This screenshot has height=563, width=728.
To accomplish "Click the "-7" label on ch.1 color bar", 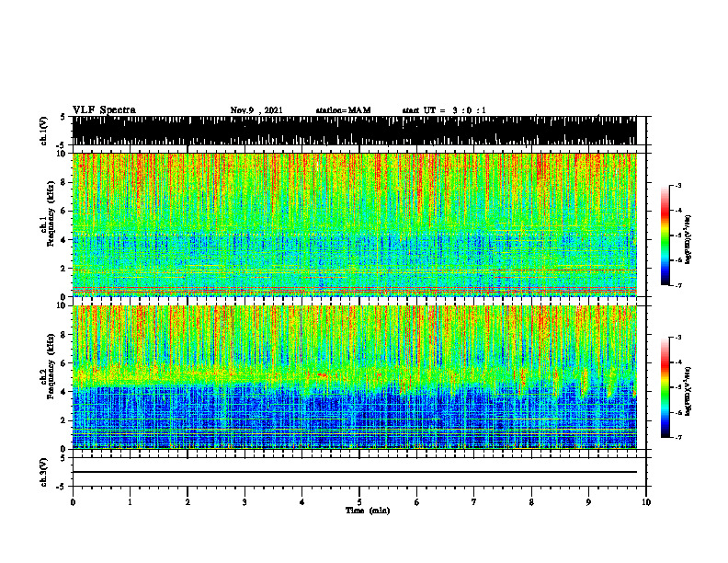I will tap(678, 285).
